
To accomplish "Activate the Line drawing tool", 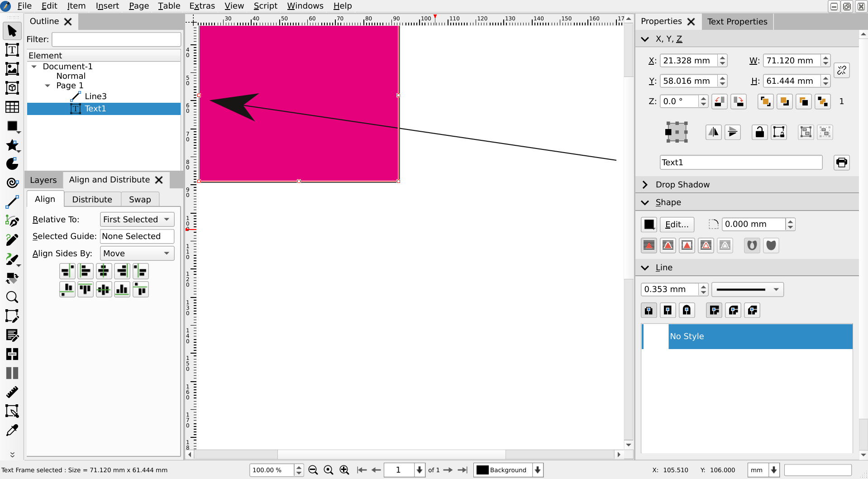I will [12, 202].
